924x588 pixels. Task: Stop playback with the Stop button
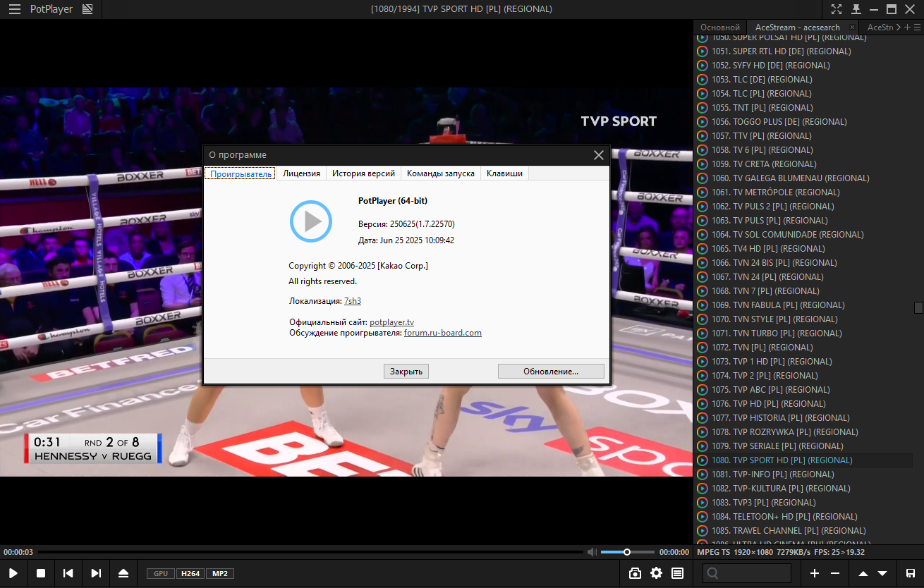pos(41,573)
